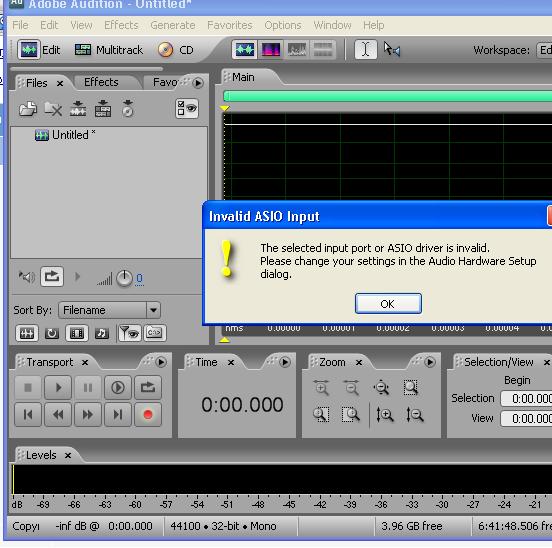The width and height of the screenshot is (552, 548).
Task: Open the Window menu
Action: (x=332, y=25)
